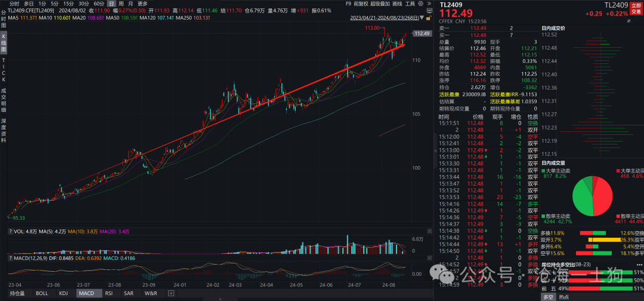Select the 30分 timeframe

coord(84,4)
